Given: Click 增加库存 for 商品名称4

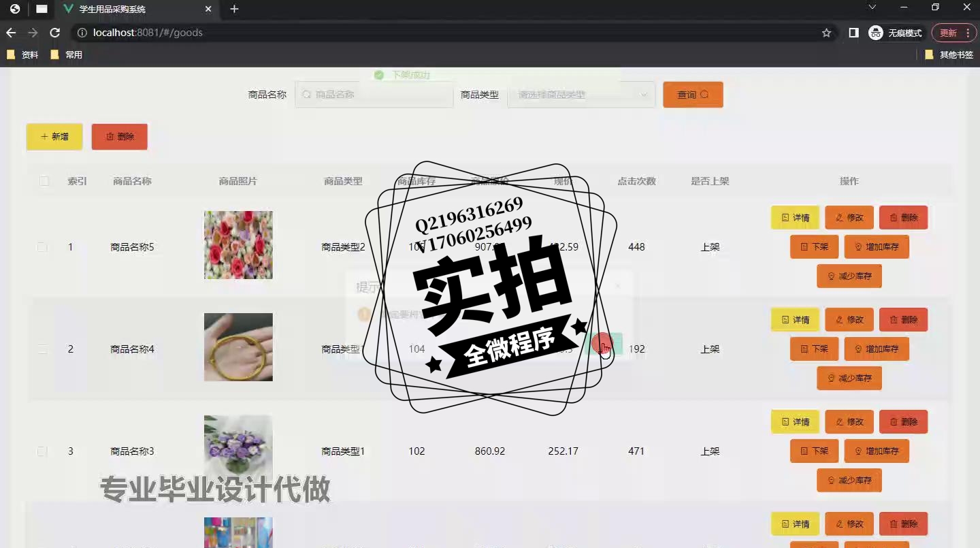Looking at the screenshot, I should 877,349.
